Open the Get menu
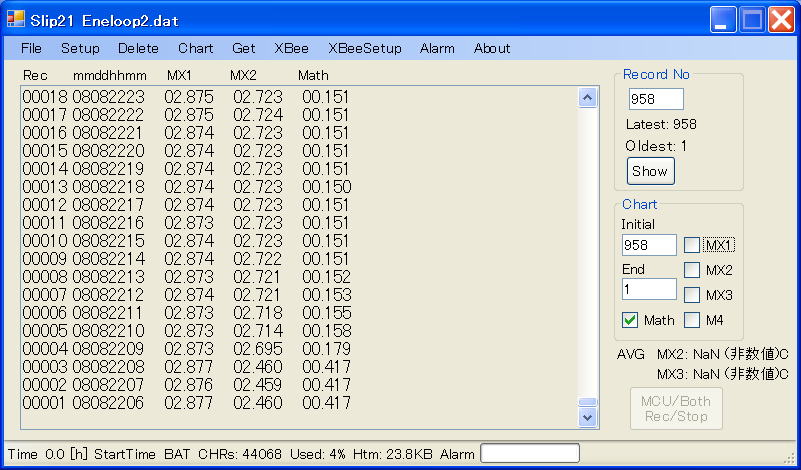 click(244, 49)
